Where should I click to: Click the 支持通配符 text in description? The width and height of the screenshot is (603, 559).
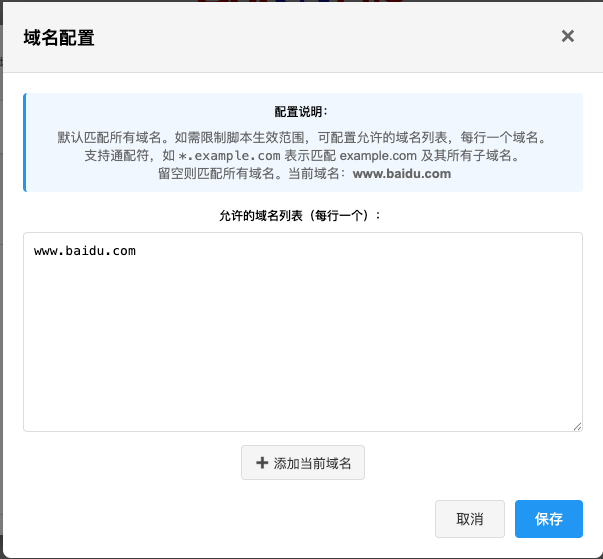[119, 156]
